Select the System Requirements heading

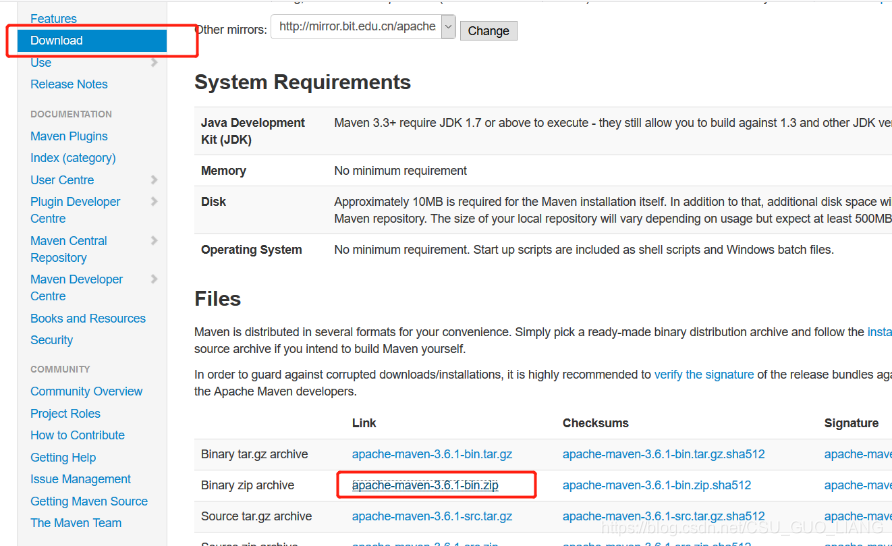tap(302, 82)
